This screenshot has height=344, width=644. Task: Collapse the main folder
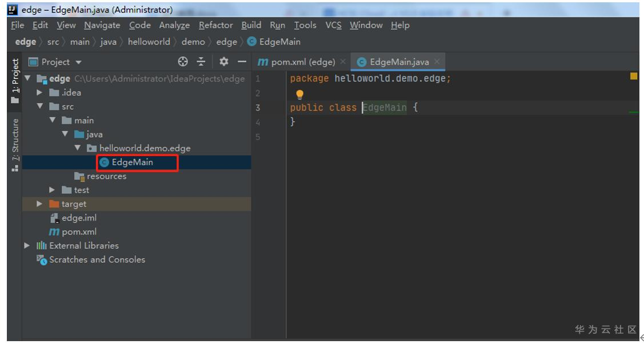[53, 120]
